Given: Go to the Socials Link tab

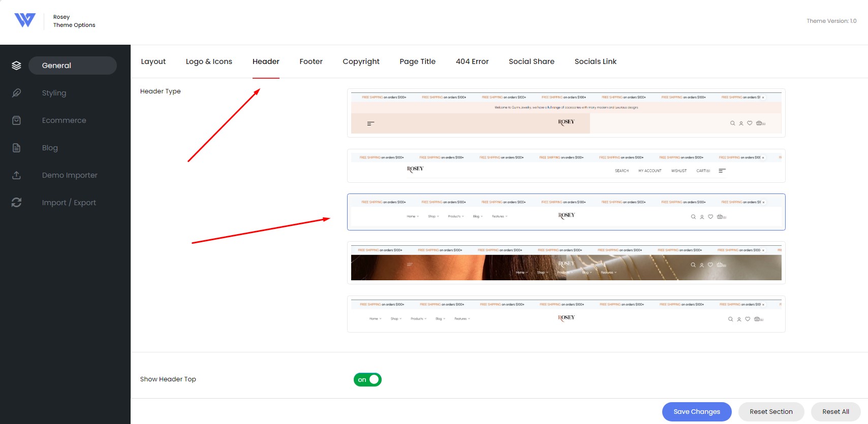Looking at the screenshot, I should click(x=595, y=61).
